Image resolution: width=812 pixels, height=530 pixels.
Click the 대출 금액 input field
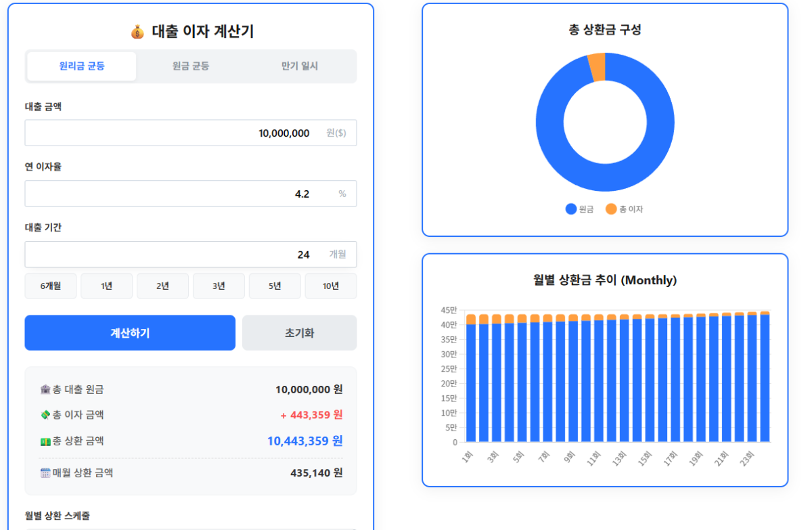click(x=191, y=133)
